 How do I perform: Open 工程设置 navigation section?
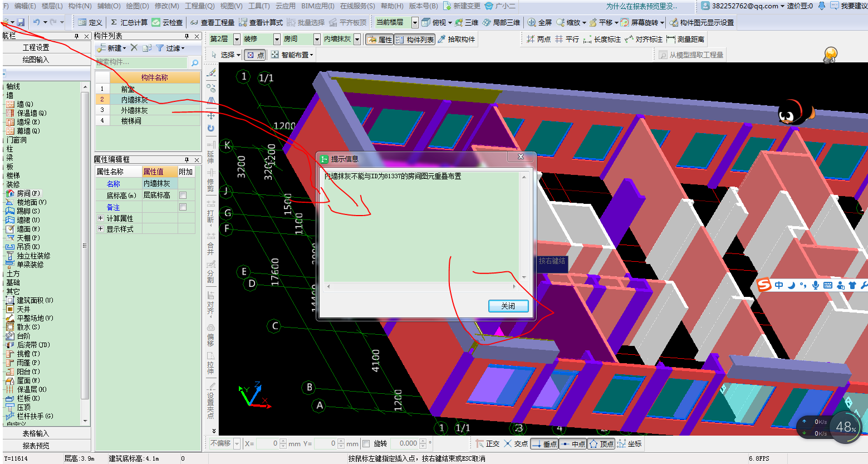click(x=36, y=48)
